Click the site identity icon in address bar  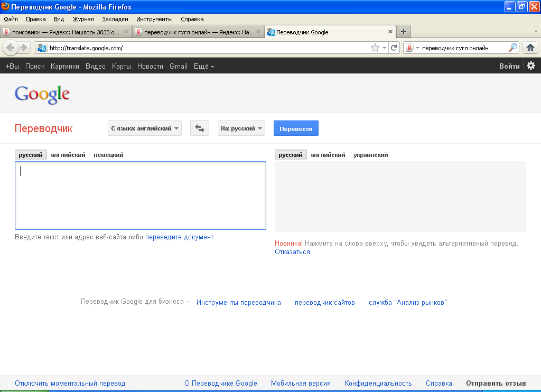(x=42, y=48)
